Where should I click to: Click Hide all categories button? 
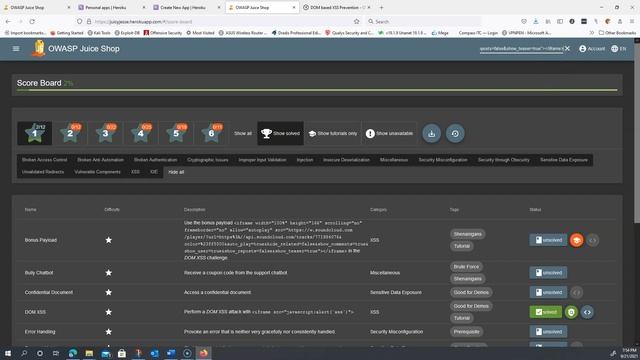point(176,172)
